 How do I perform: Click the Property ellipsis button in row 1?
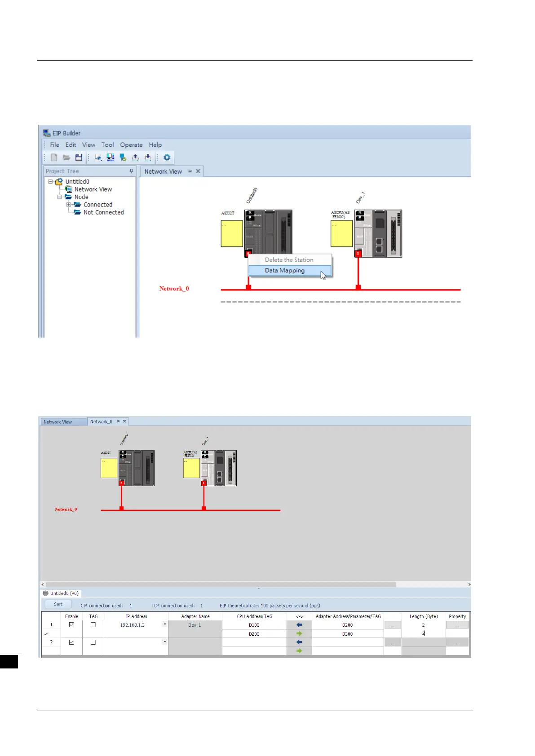pyautogui.click(x=457, y=625)
